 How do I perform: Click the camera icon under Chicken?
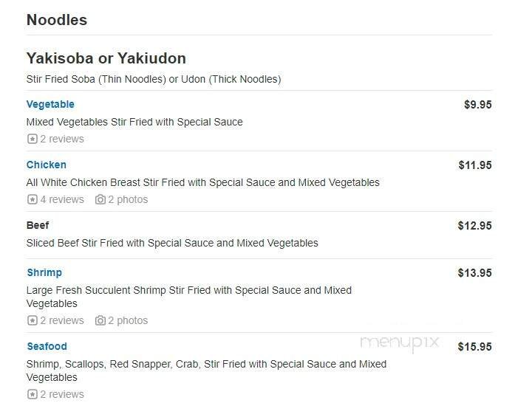point(100,199)
